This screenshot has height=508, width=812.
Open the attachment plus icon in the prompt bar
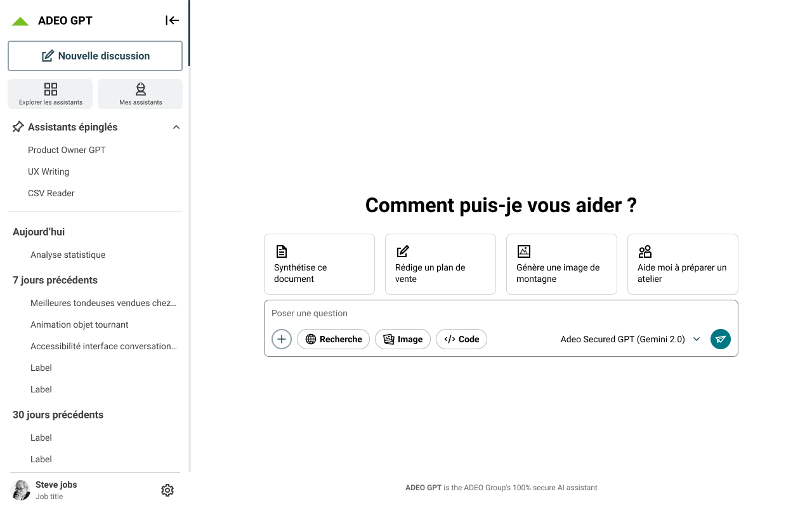point(282,339)
